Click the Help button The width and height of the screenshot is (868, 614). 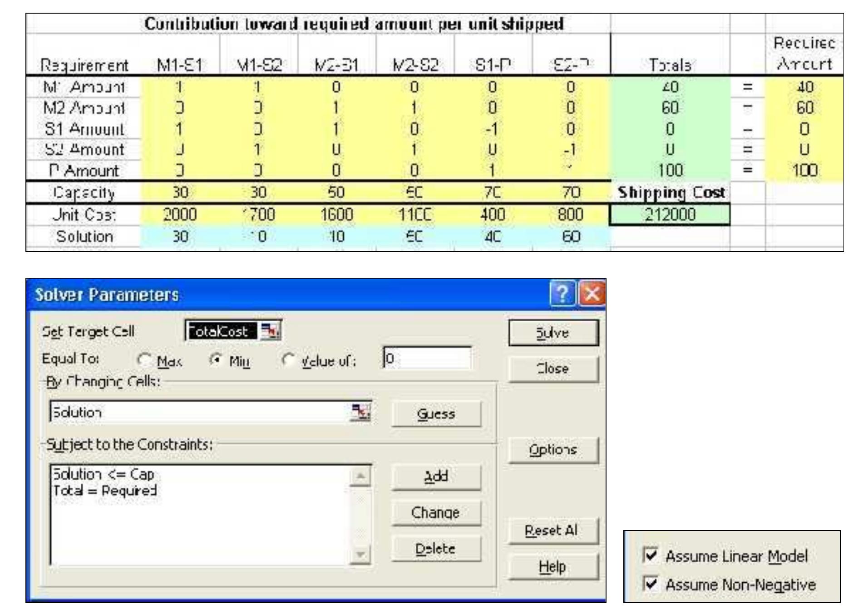point(553,566)
